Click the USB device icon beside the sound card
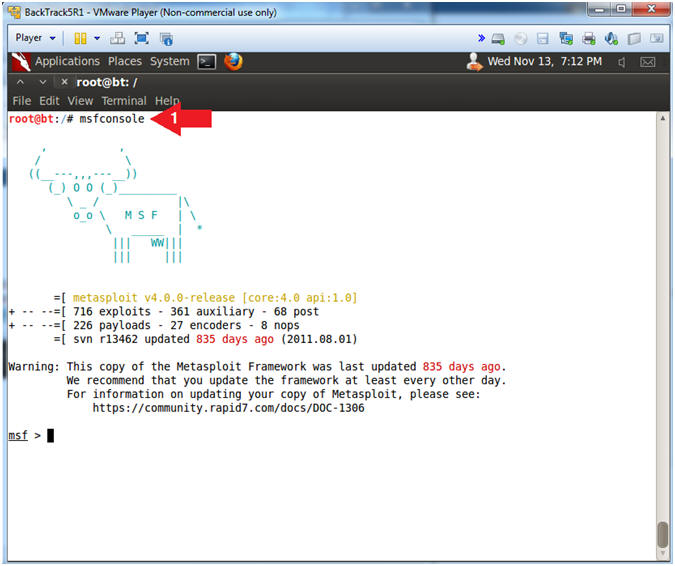 tap(634, 39)
